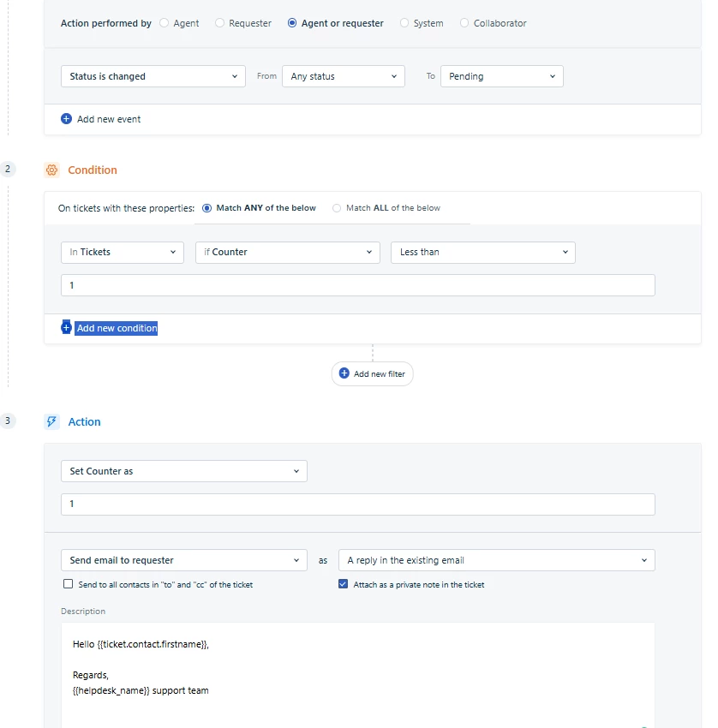Click the On tickets with these properties label
Image resolution: width=718 pixels, height=728 pixels.
coord(126,208)
